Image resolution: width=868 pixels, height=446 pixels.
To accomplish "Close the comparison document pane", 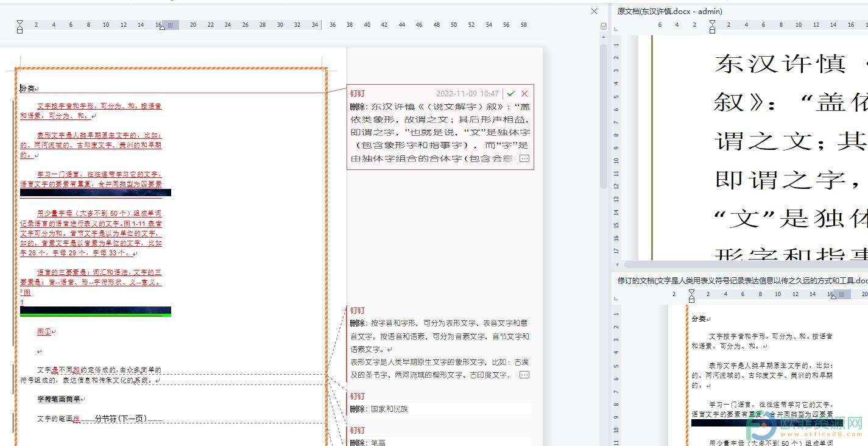I will (594, 11).
